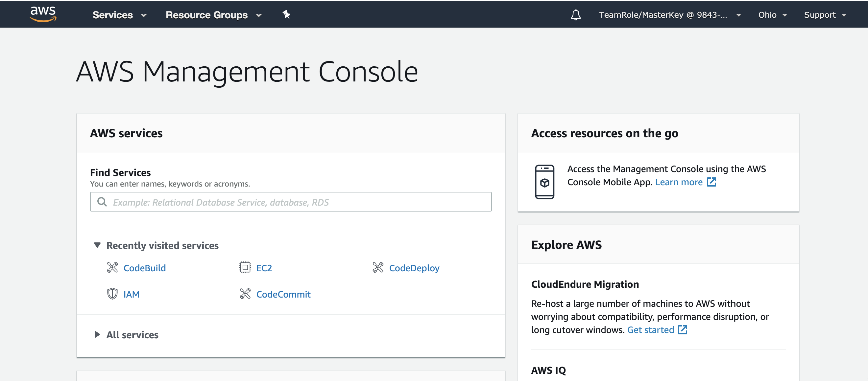The width and height of the screenshot is (868, 381).
Task: Click the EC2 chip icon
Action: [x=245, y=268]
